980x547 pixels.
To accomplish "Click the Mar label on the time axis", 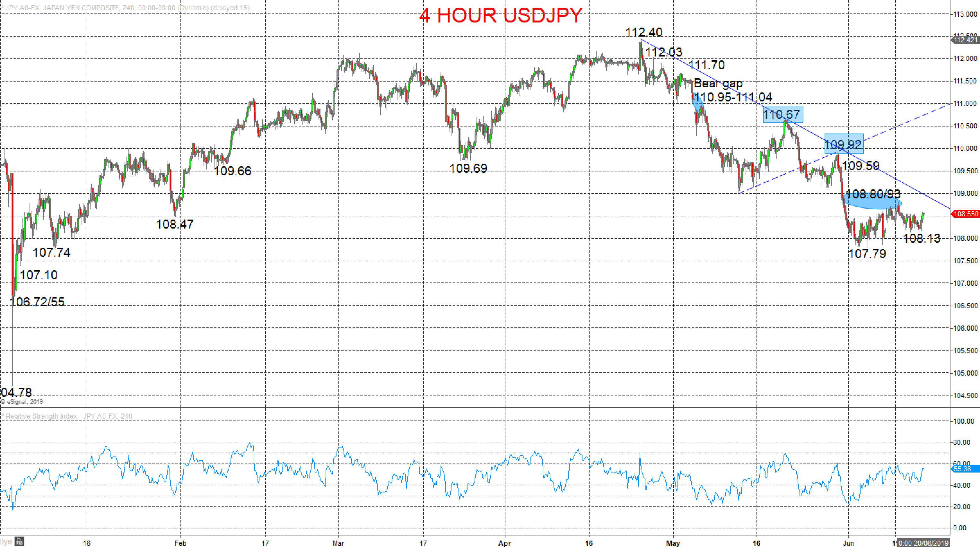I will click(x=338, y=543).
